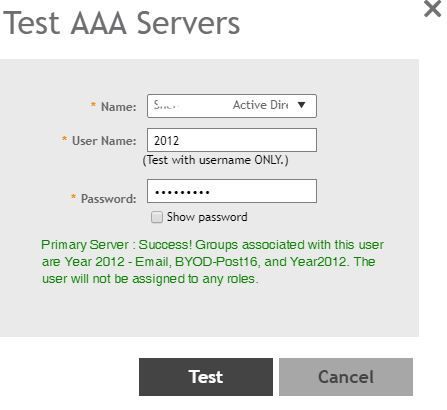Focus the Password input field

(x=232, y=191)
